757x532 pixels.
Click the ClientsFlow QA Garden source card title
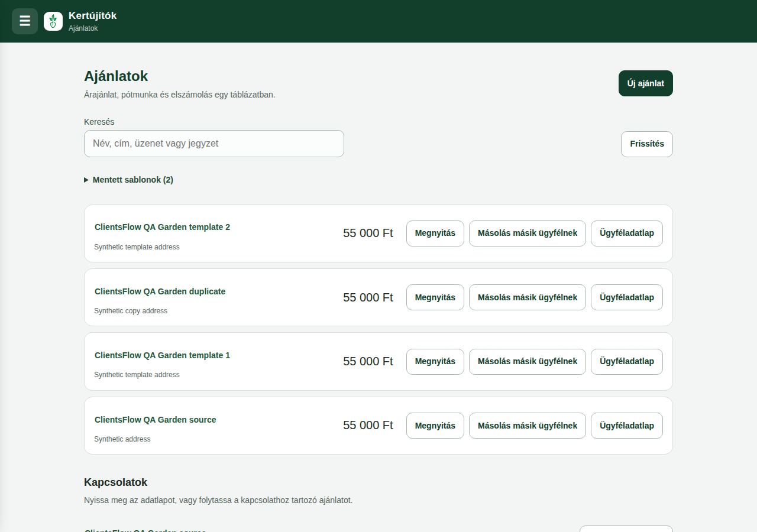click(x=156, y=420)
